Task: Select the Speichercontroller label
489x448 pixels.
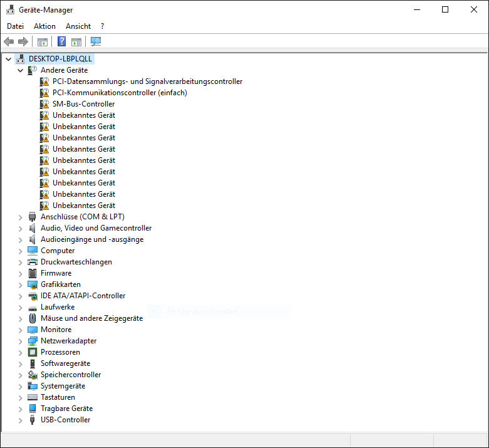Action: (x=71, y=375)
